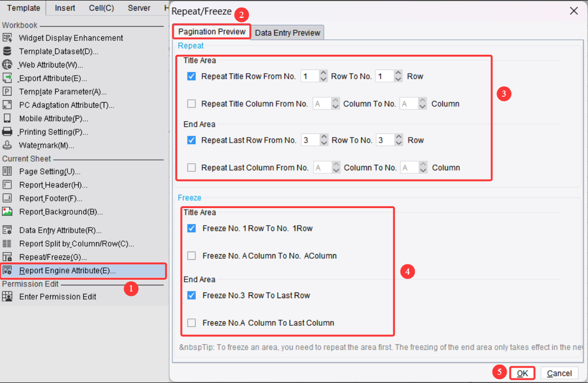The width and height of the screenshot is (588, 383).
Task: Click the Page Setting icon
Action: pos(7,171)
